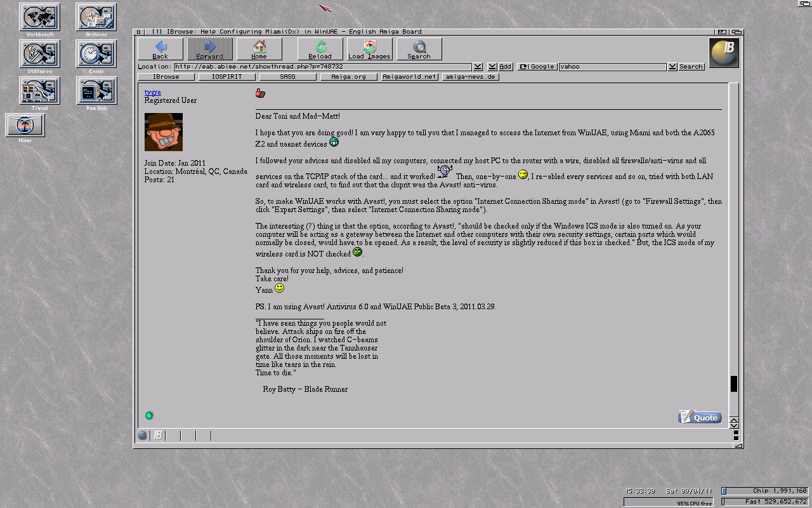Open the hotlist dropdown beside Add
Image resolution: width=812 pixels, height=508 pixels.
click(492, 67)
